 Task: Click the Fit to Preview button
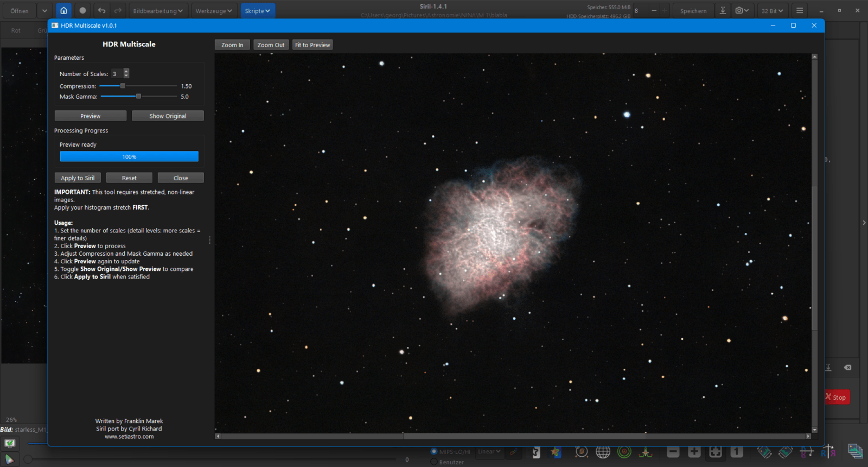pyautogui.click(x=312, y=45)
